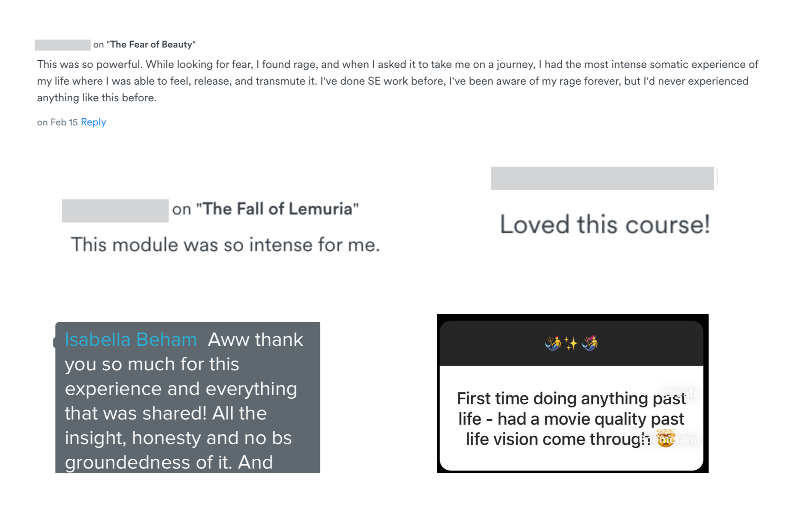Screen dimensions: 798x532
Task: Click the faint Create label
Action: point(682,393)
